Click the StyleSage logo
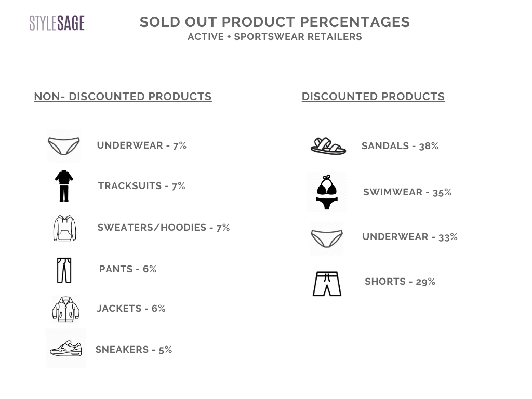The image size is (532, 399). (57, 23)
